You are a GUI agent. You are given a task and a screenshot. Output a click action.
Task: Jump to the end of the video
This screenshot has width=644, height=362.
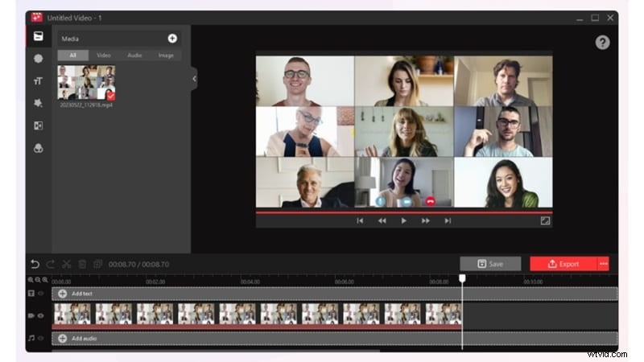click(x=448, y=220)
